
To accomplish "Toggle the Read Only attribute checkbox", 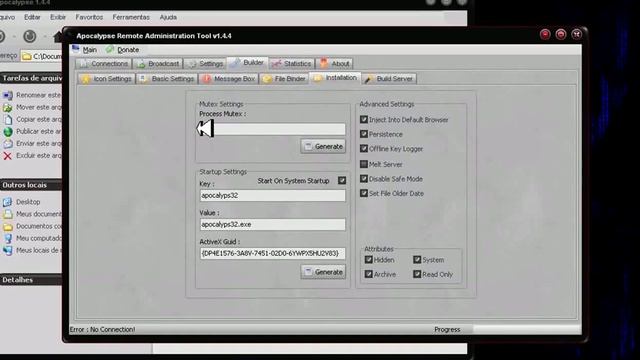I will [x=417, y=274].
